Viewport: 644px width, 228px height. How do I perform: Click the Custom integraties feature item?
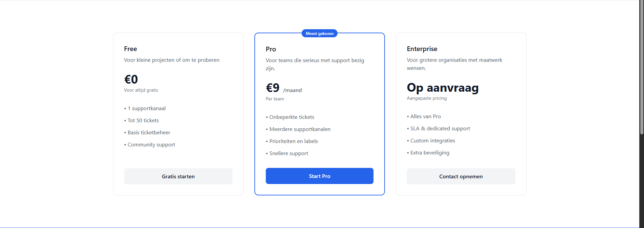433,141
